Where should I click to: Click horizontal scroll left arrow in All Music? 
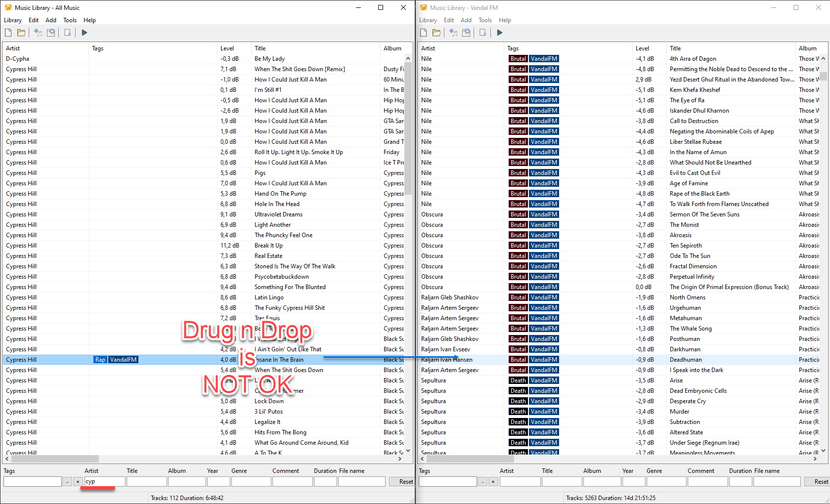[7, 459]
